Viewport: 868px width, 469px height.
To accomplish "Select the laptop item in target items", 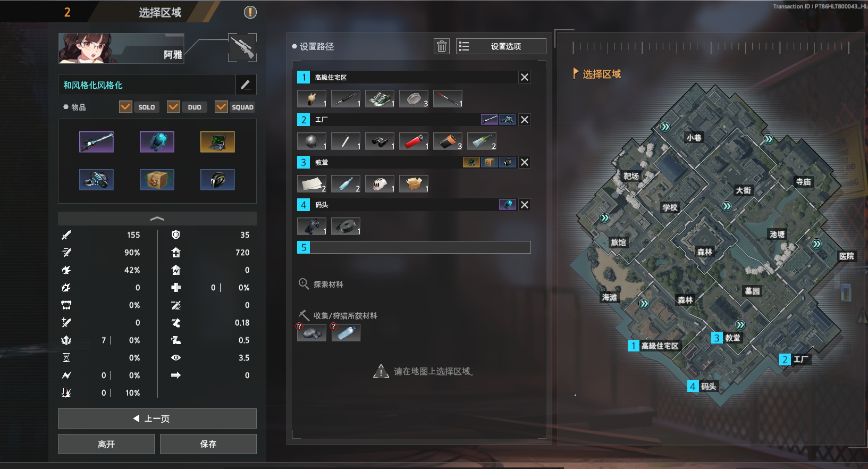I will coord(217,142).
